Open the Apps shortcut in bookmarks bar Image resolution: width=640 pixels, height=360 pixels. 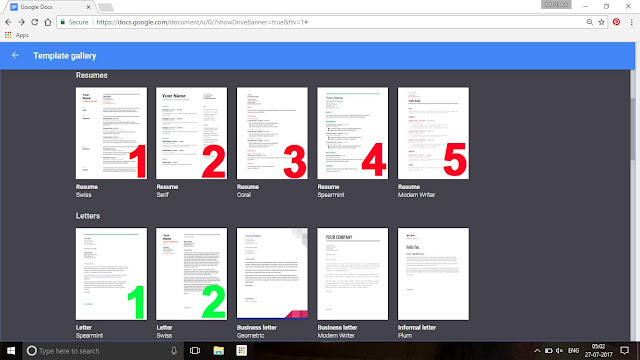17,35
